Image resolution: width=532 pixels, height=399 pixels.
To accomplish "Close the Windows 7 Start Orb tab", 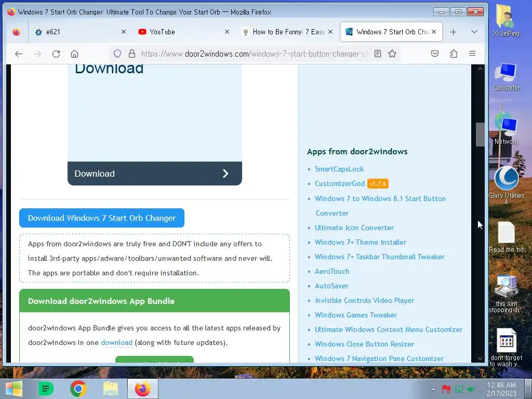I will pos(434,32).
